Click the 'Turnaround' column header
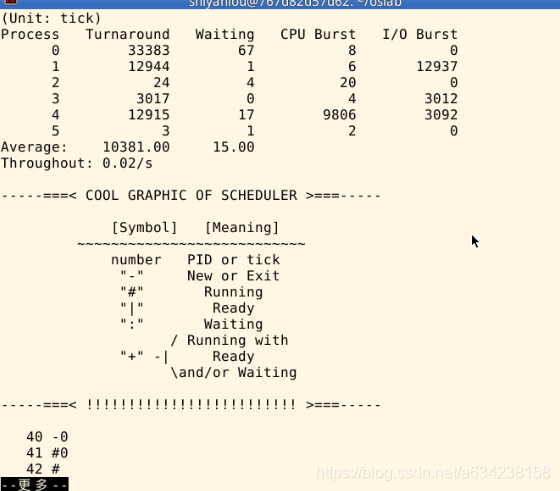The image size is (560, 491). (128, 34)
